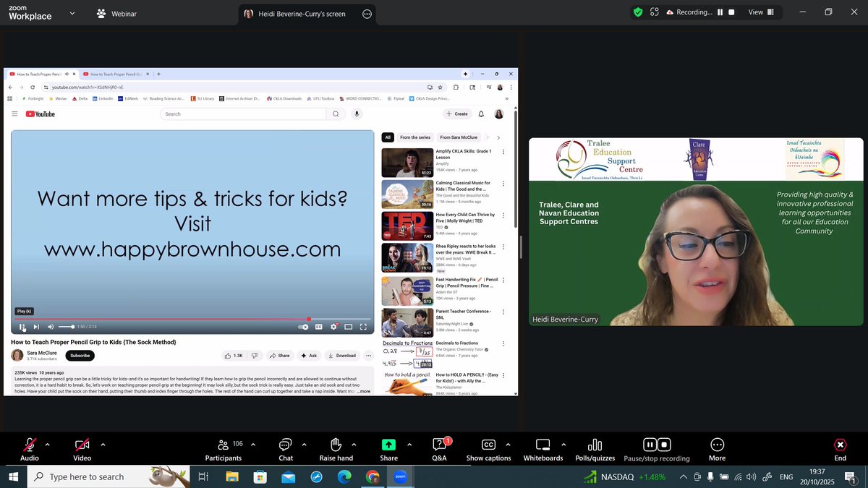This screenshot has height=488, width=868.
Task: Expand video description with ...more
Action: pyautogui.click(x=363, y=391)
